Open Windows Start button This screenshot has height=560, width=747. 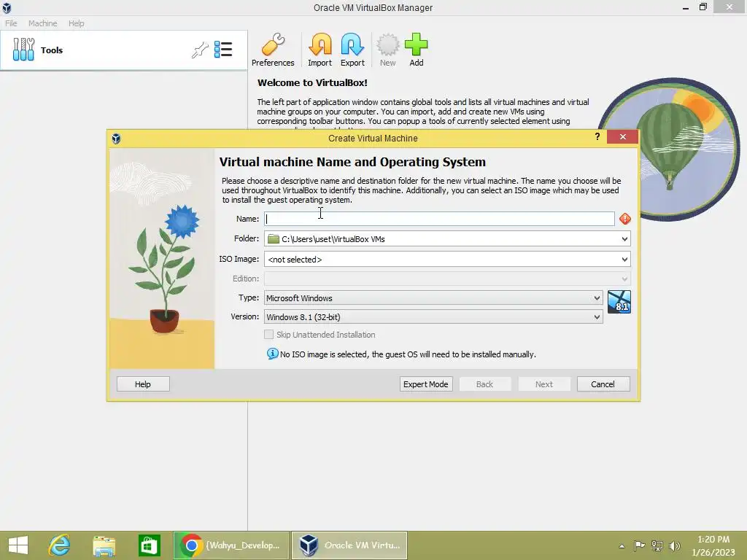click(18, 545)
